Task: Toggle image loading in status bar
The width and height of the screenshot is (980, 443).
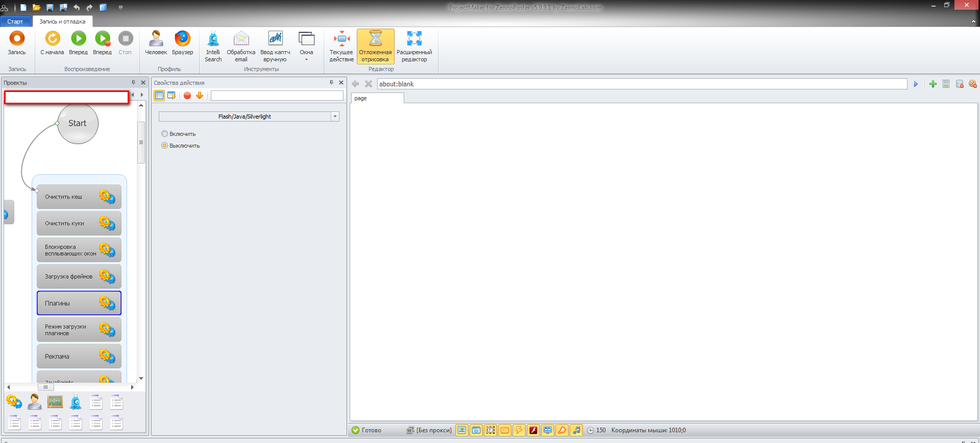Action: 461,430
